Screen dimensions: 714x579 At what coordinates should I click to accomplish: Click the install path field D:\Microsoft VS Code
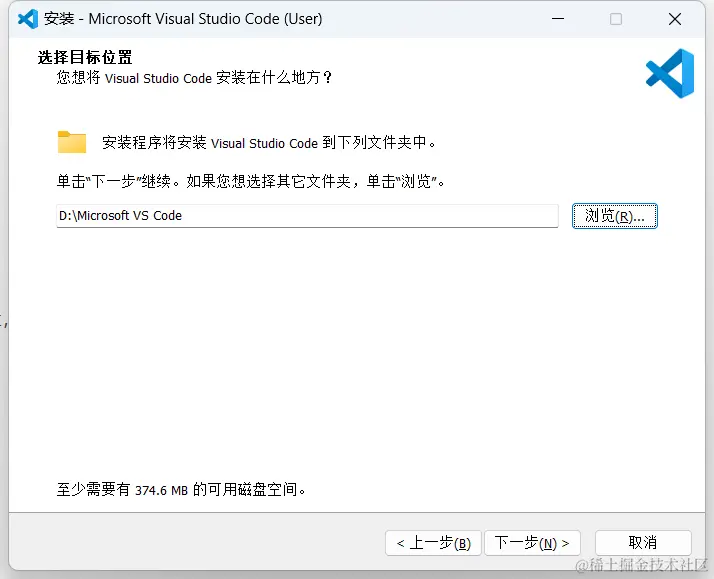pos(307,216)
